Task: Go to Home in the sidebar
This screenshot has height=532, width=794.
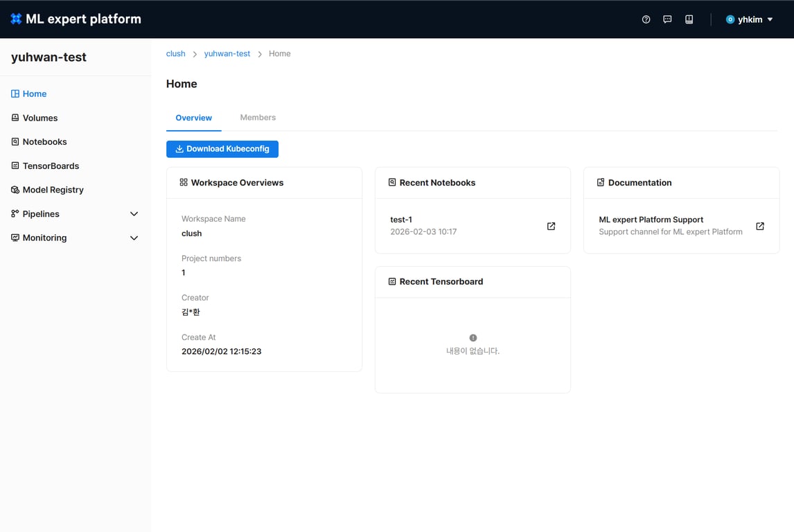Action: (x=35, y=94)
